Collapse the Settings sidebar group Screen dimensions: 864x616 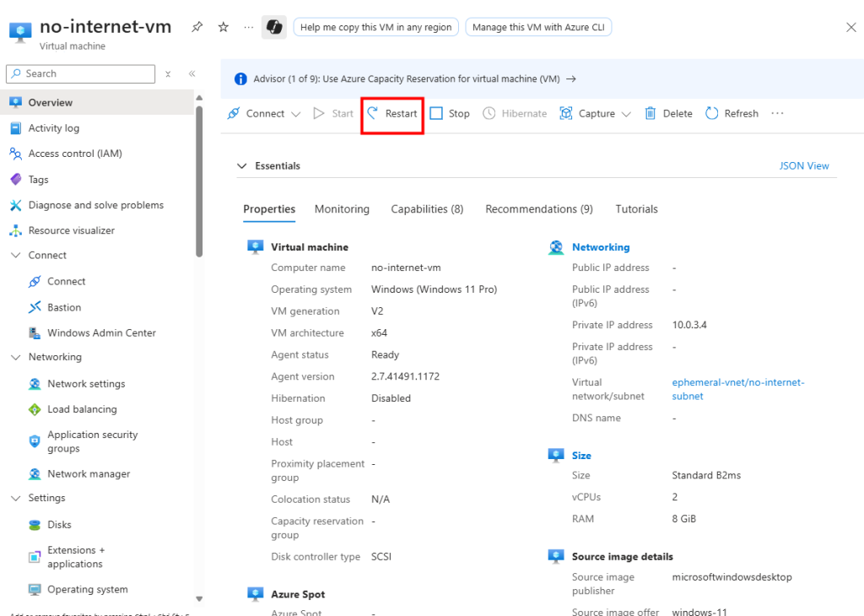[x=16, y=498]
